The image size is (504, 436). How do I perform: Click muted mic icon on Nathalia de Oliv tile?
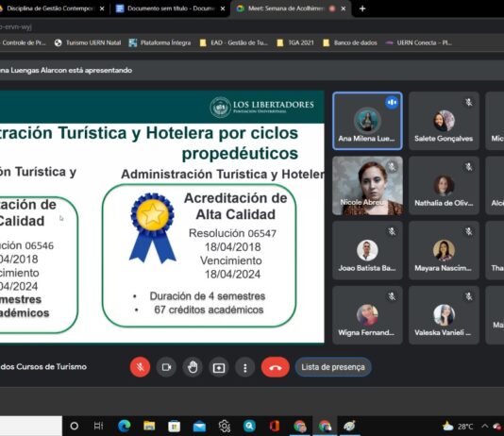pyautogui.click(x=469, y=167)
